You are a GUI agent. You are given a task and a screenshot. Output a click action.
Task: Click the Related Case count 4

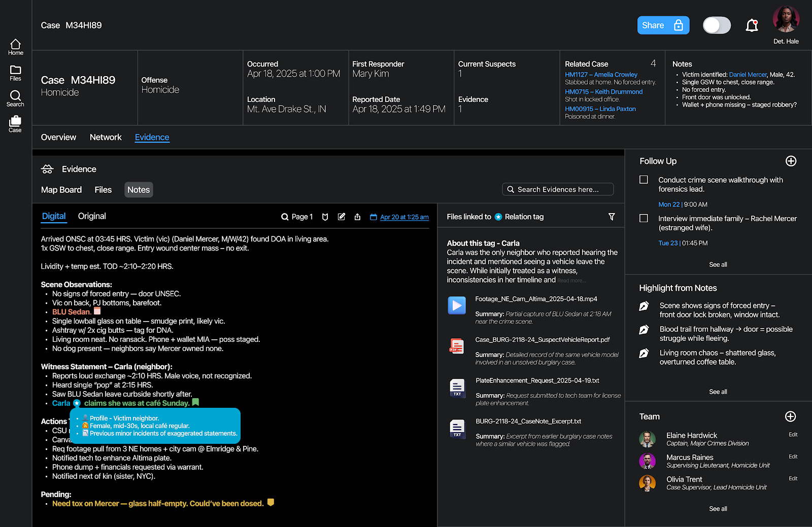[653, 63]
